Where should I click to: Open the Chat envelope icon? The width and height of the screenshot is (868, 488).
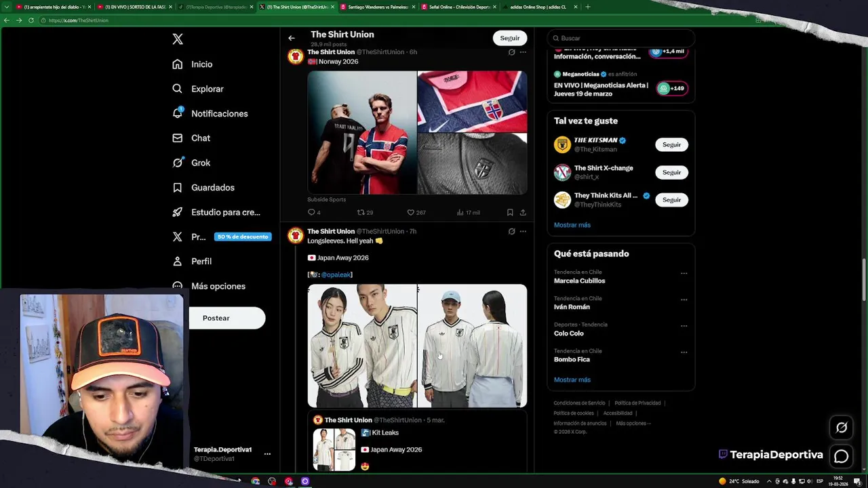click(x=177, y=138)
